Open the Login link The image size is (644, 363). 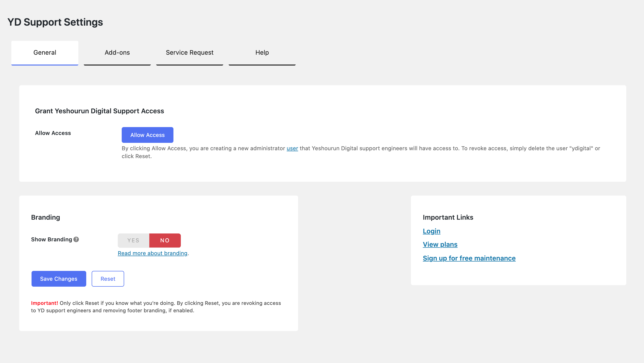431,231
